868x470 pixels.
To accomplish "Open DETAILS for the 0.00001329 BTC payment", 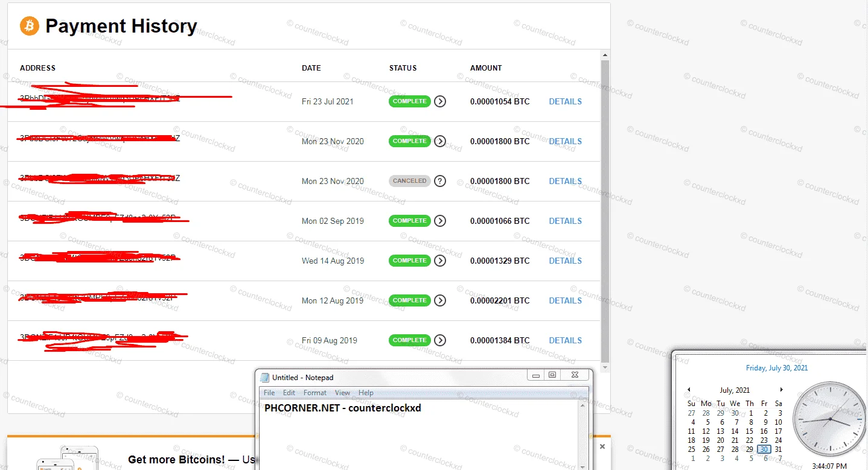I will coord(566,261).
